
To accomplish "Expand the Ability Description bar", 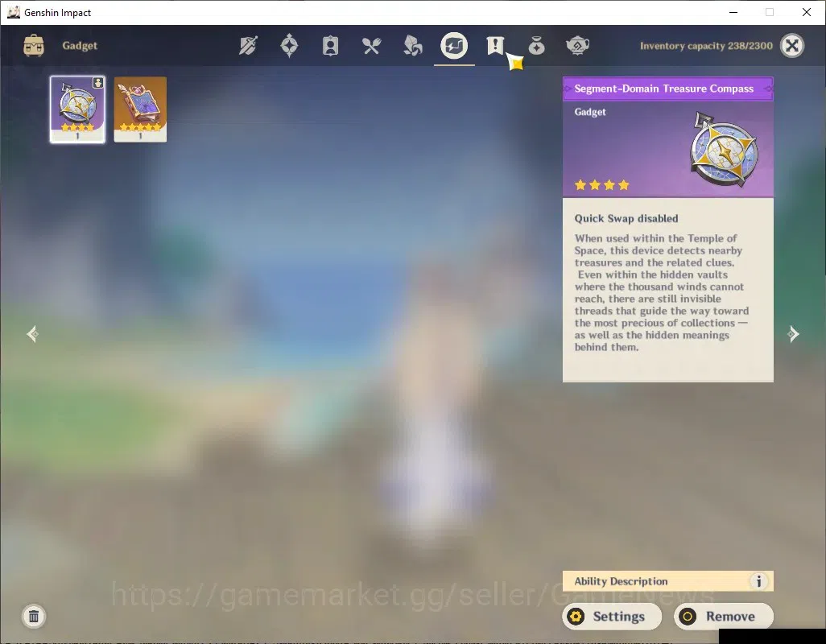I will coord(668,581).
